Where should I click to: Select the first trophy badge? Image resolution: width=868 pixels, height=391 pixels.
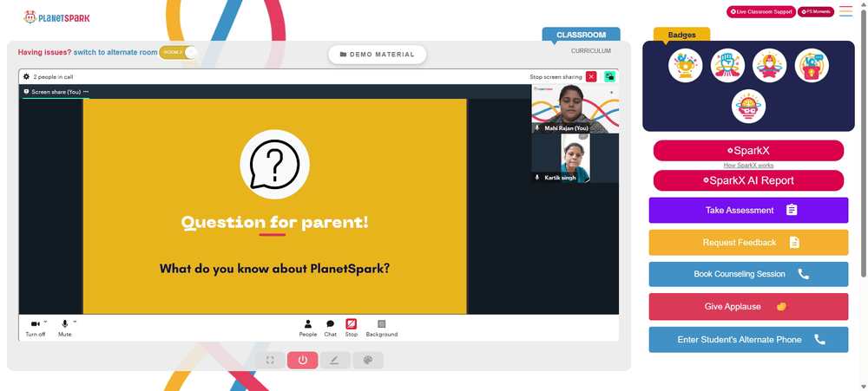[x=686, y=65]
